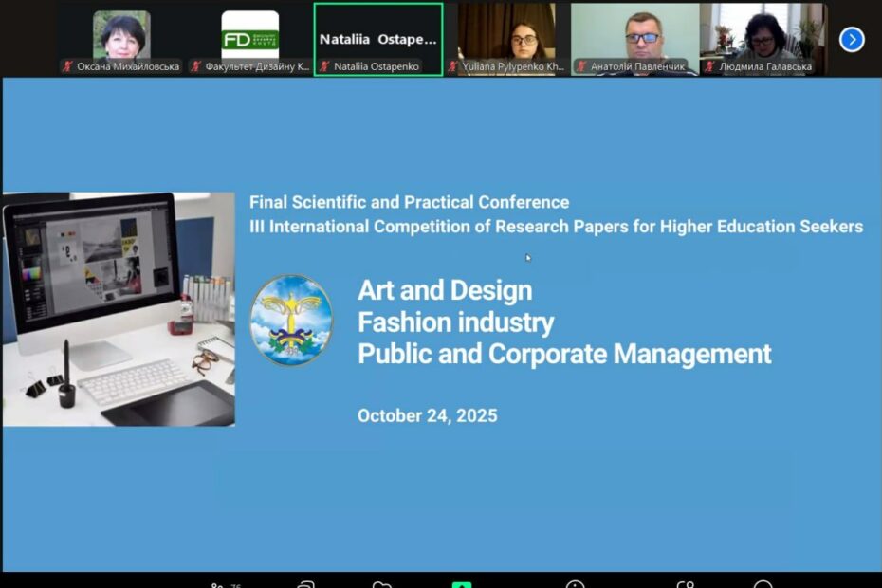Click muted mic icon beside Анатолій Павленчик
Viewport: 882px width, 588px height.
pyautogui.click(x=581, y=66)
